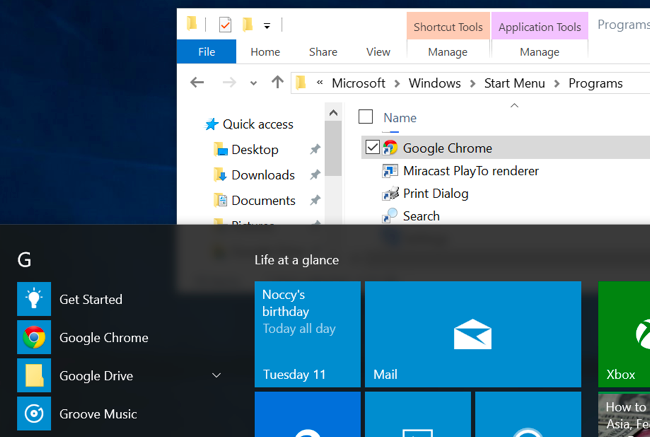Click the New folder icon in quick access toolbar
Viewport: 650px width, 437px height.
click(247, 24)
